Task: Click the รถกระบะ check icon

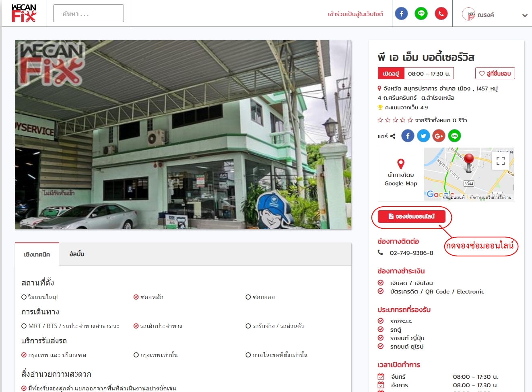Action: coord(381,321)
